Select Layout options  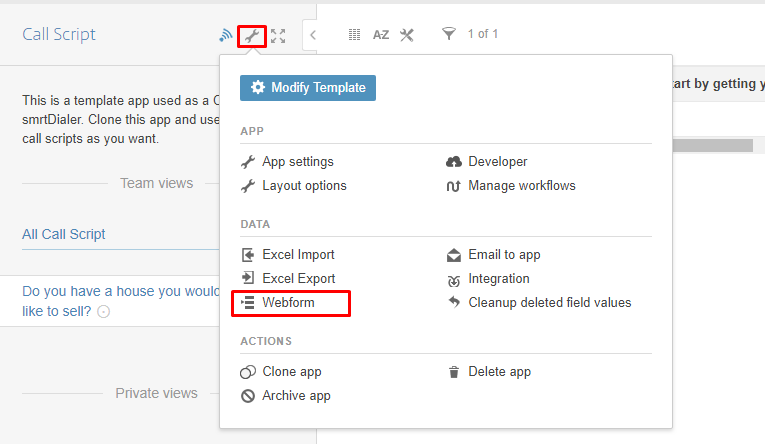304,185
